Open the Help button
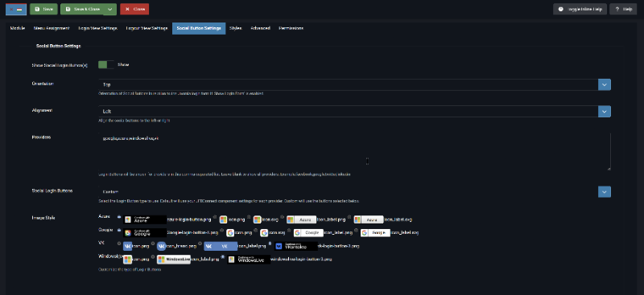This screenshot has width=644, height=295. click(623, 9)
